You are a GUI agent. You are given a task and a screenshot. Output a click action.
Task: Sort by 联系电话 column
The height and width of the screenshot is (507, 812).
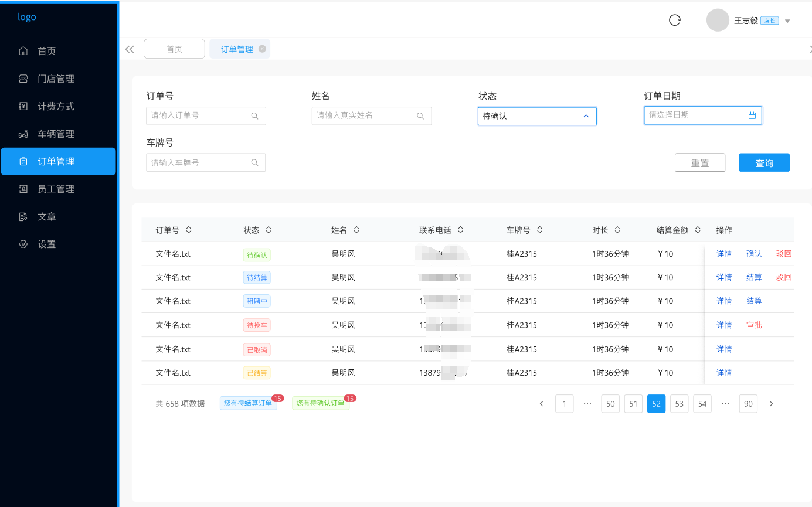point(461,230)
